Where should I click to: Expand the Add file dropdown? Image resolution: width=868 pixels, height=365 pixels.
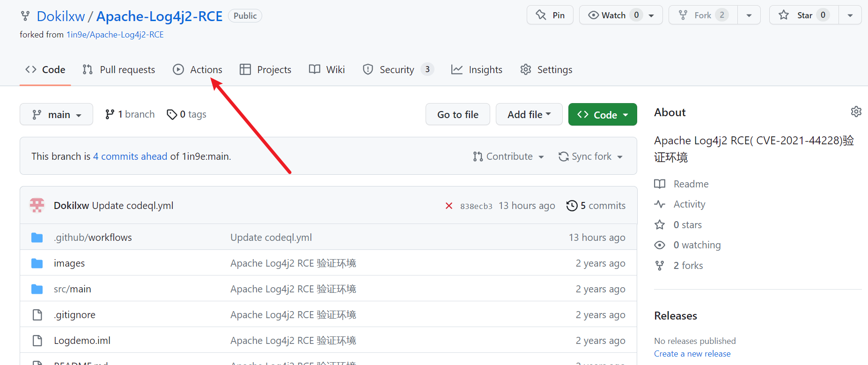pos(529,114)
